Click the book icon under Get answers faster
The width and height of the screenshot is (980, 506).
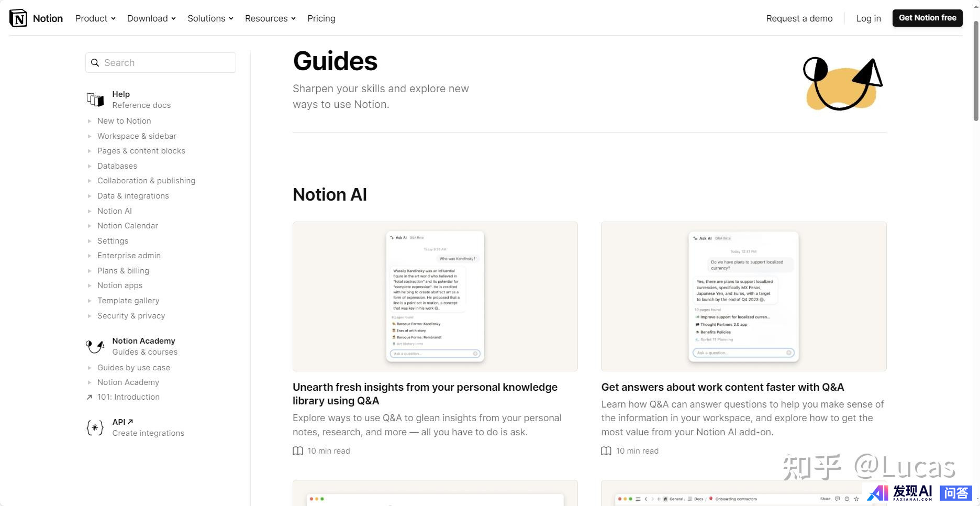click(606, 451)
